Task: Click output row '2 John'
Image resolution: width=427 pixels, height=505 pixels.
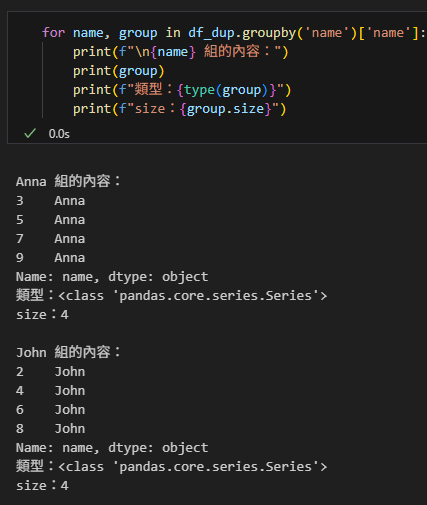Action: click(x=50, y=372)
